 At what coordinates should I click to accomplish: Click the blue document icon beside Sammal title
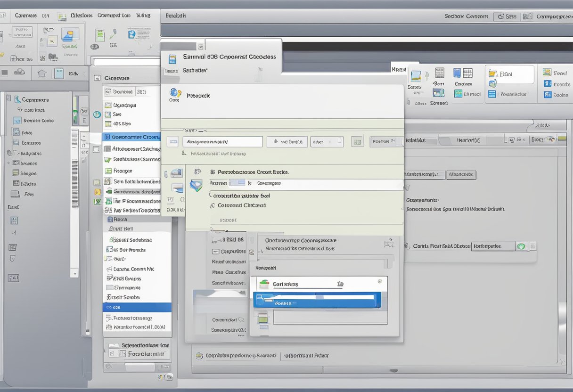172,58
